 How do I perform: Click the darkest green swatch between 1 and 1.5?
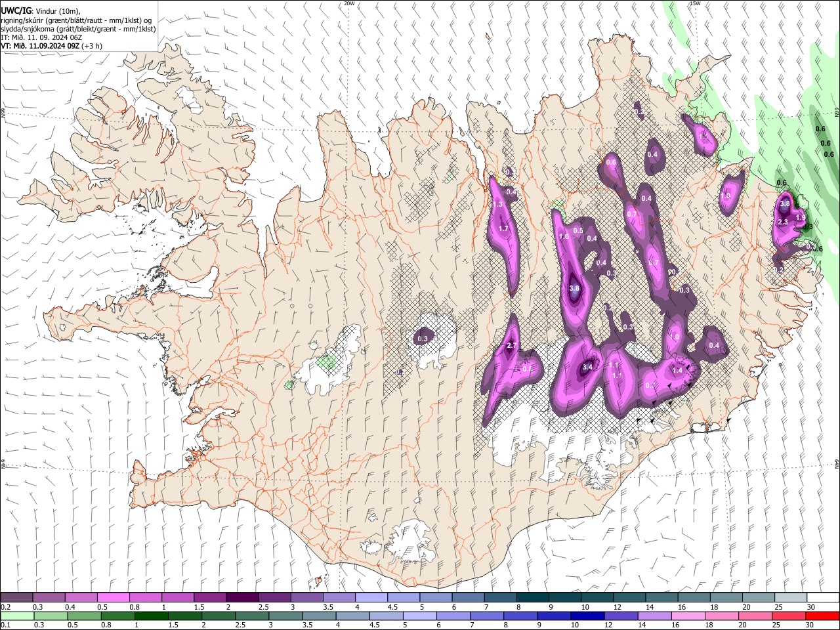(152, 616)
